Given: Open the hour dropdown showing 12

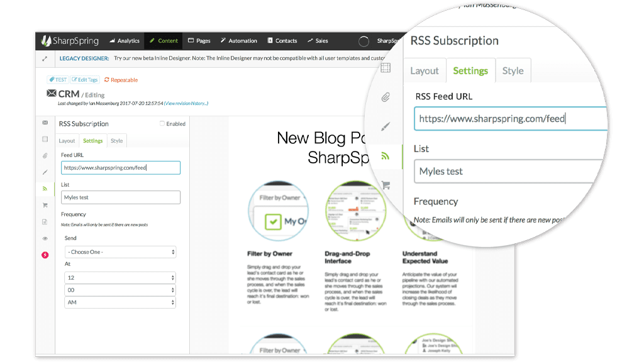Looking at the screenshot, I should pyautogui.click(x=120, y=278).
